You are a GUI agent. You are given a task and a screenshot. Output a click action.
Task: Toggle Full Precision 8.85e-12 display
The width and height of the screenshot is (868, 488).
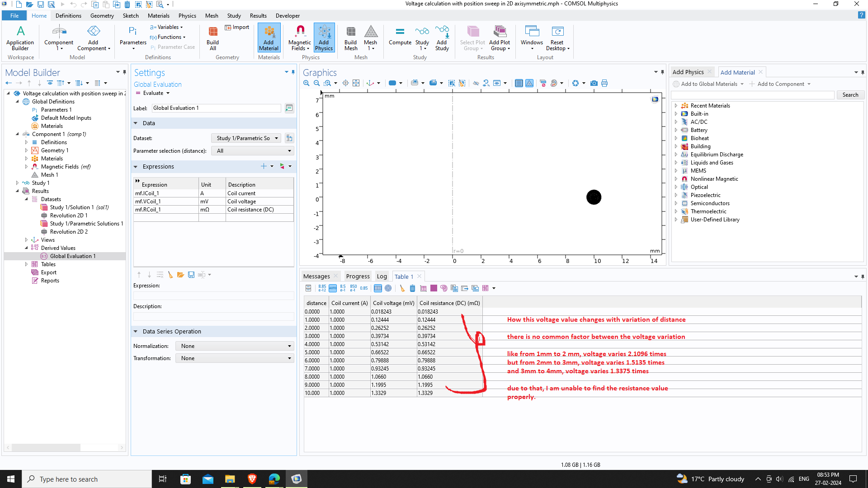(322, 288)
